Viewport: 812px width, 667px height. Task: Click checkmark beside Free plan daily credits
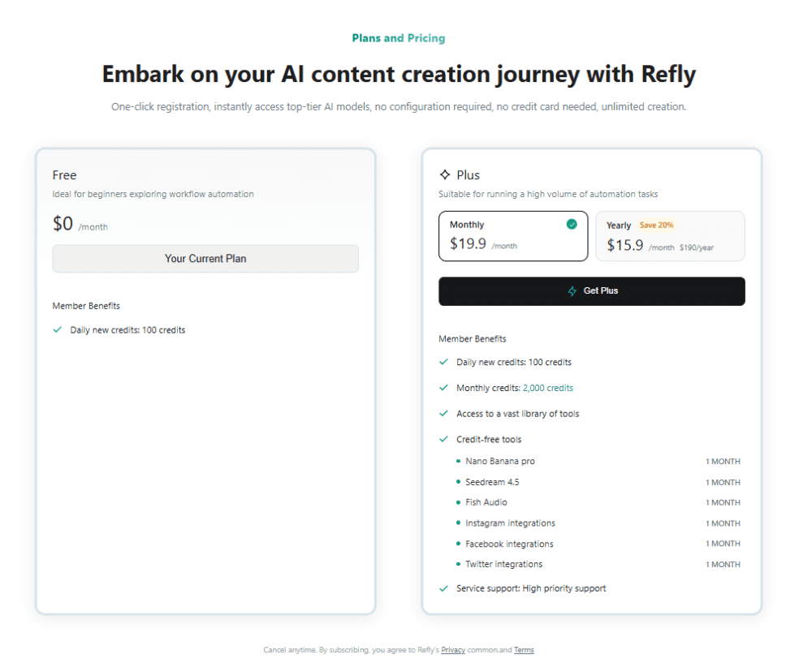click(x=58, y=330)
